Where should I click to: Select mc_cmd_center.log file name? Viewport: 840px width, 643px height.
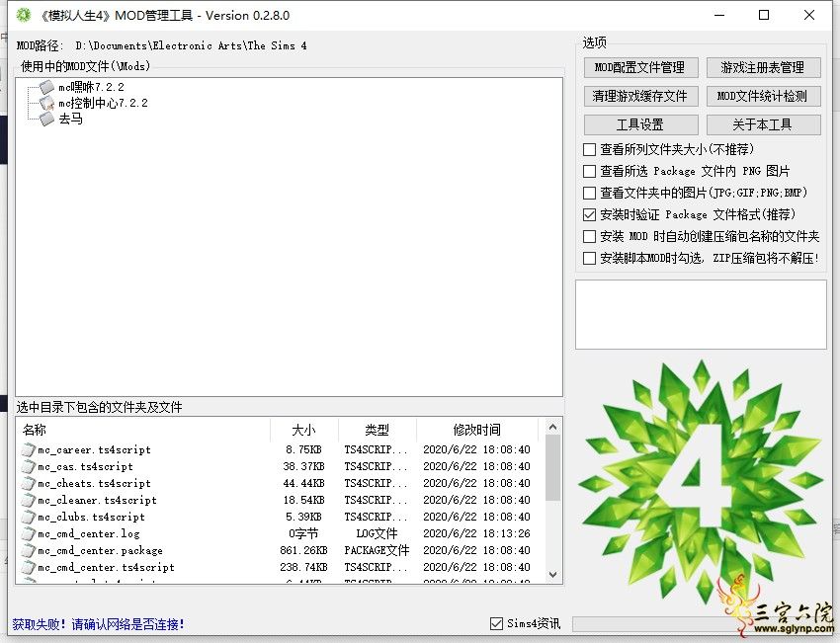pyautogui.click(x=88, y=533)
